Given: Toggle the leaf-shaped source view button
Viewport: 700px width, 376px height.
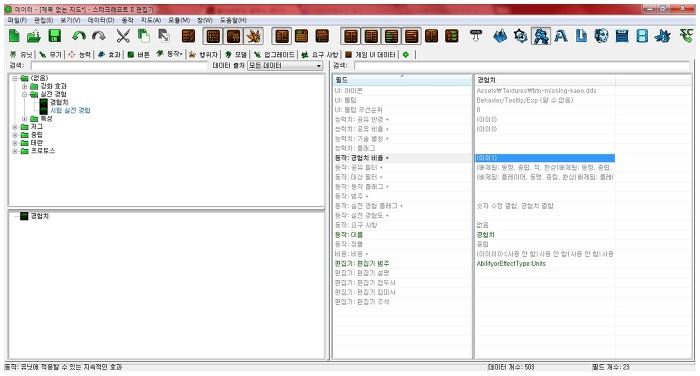Looking at the screenshot, I should tap(254, 36).
